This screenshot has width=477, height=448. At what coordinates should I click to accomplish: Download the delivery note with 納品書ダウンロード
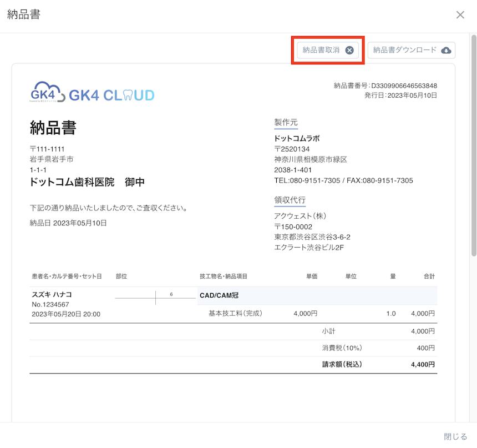(412, 51)
